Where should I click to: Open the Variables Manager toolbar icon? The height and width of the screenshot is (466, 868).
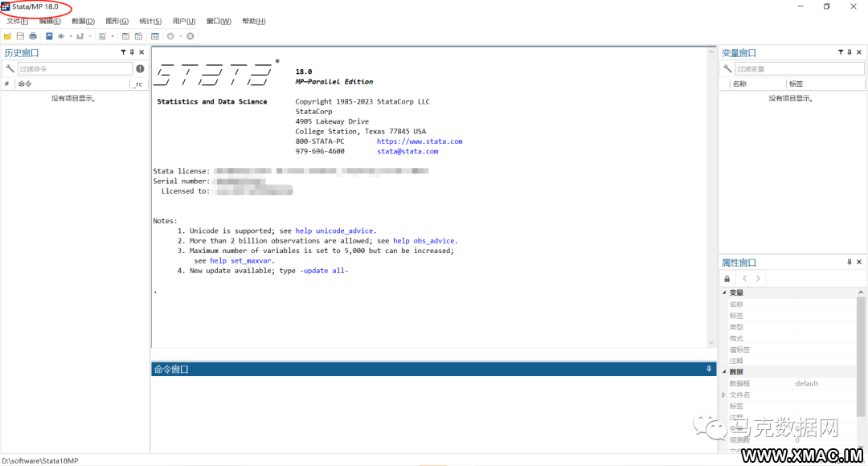coord(155,36)
